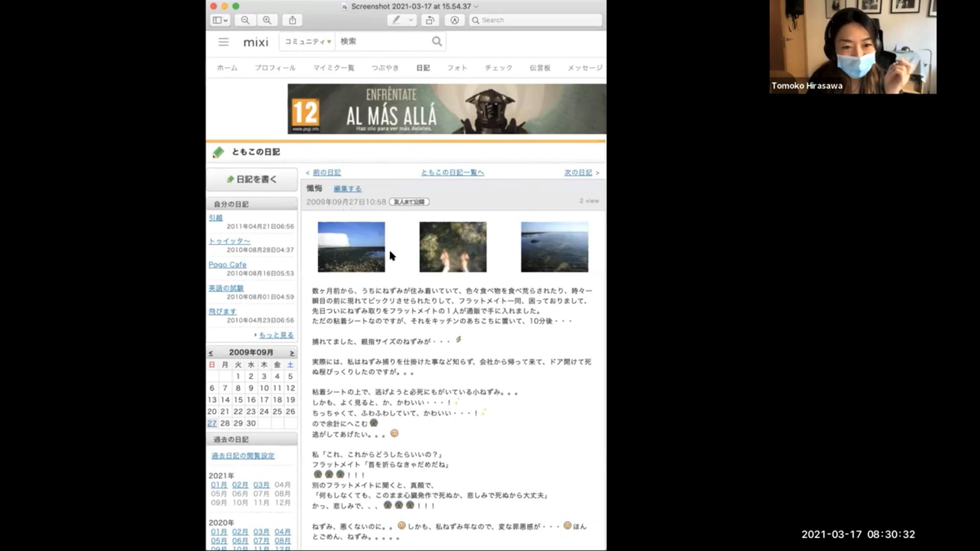Open 2020年 01月 archive
980x551 pixels.
click(x=219, y=532)
